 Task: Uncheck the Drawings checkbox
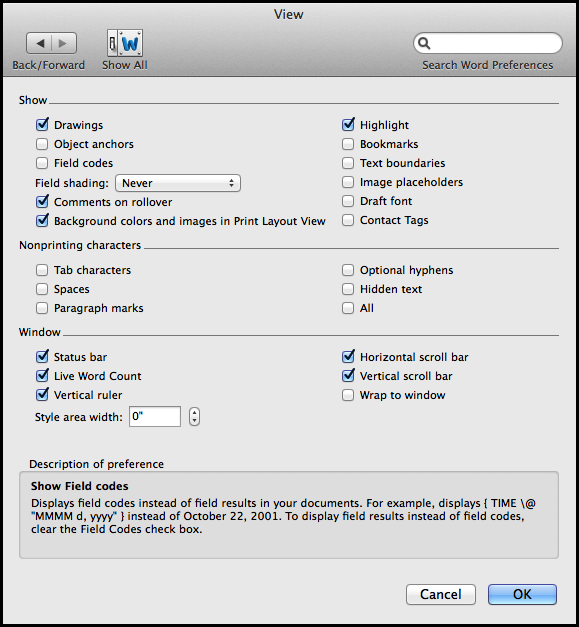click(42, 125)
